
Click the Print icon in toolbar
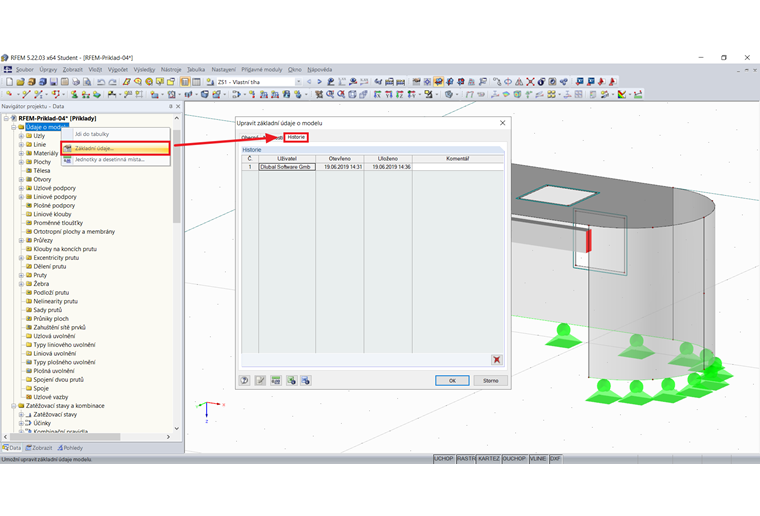[x=76, y=82]
